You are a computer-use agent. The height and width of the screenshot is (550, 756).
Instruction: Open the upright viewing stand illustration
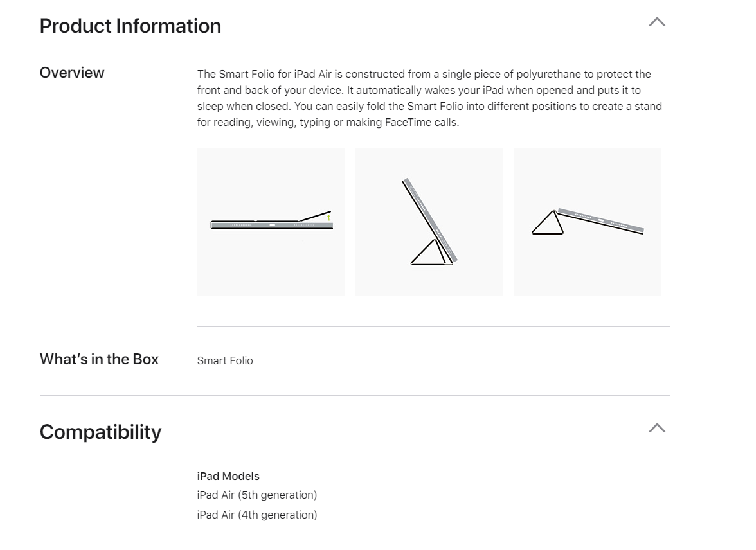[429, 222]
